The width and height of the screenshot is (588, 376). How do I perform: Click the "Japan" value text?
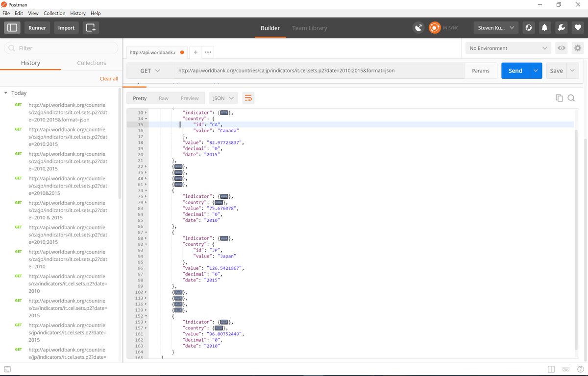click(x=226, y=256)
